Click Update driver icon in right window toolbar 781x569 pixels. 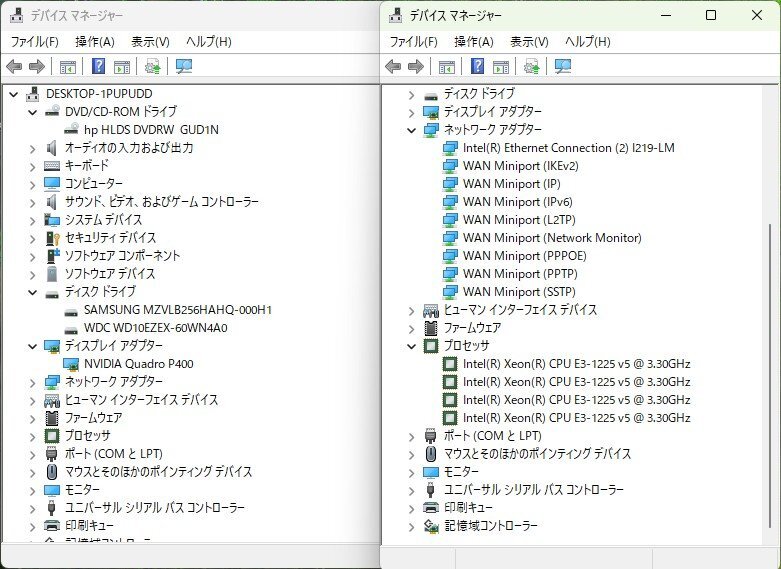[x=531, y=66]
